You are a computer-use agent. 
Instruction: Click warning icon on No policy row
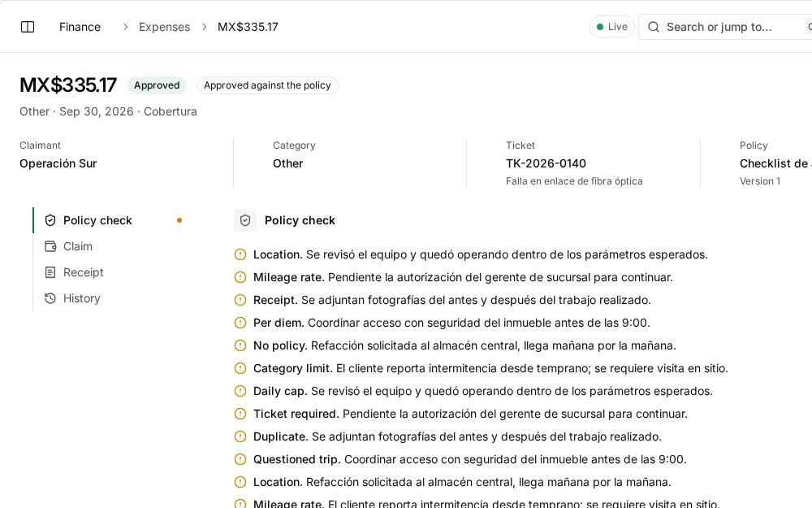(x=240, y=345)
